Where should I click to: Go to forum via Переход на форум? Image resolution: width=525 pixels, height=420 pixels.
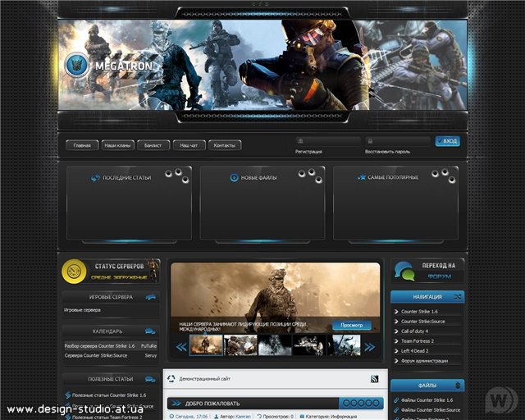427,271
